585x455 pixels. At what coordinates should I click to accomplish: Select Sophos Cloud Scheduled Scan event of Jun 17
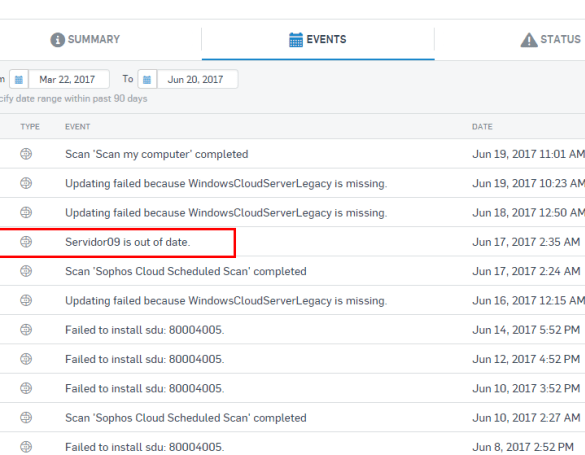(x=186, y=271)
